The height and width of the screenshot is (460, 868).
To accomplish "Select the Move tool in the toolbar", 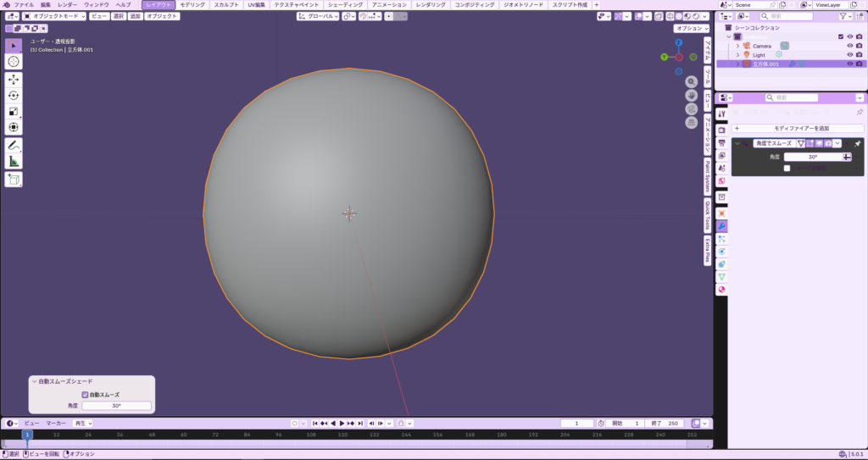I will 14,79.
